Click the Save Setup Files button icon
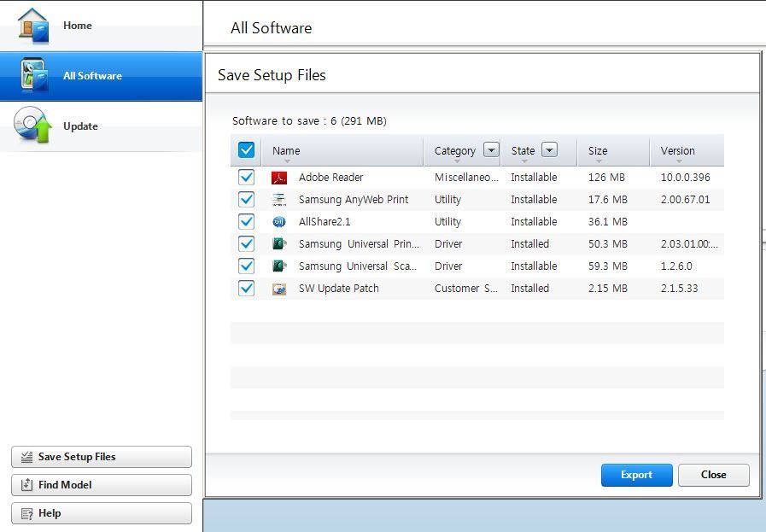 coord(26,457)
